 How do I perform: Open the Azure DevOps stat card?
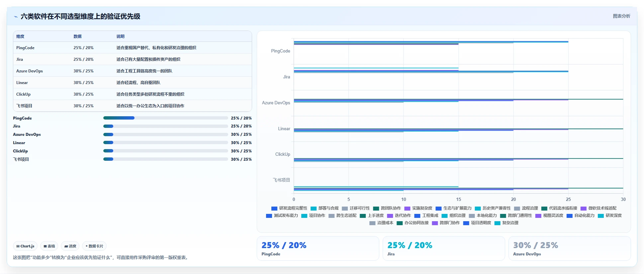point(570,248)
